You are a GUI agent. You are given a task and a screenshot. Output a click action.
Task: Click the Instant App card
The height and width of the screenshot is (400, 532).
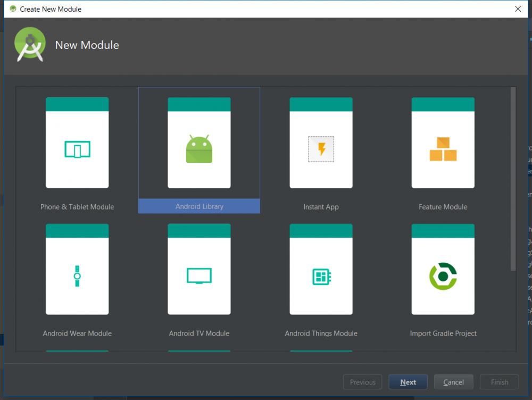(x=321, y=151)
